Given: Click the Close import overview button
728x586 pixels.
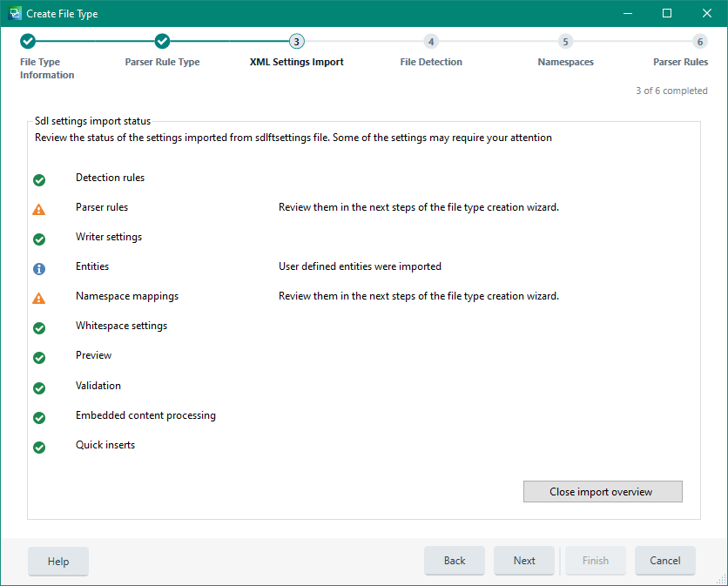Looking at the screenshot, I should 603,491.
